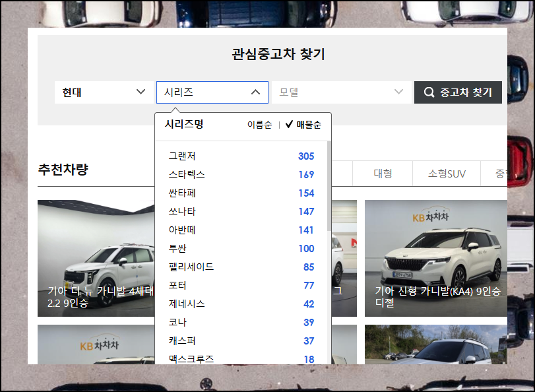This screenshot has height=392, width=535.
Task: Open the 현대 manufacturer dropdown
Action: pos(104,92)
